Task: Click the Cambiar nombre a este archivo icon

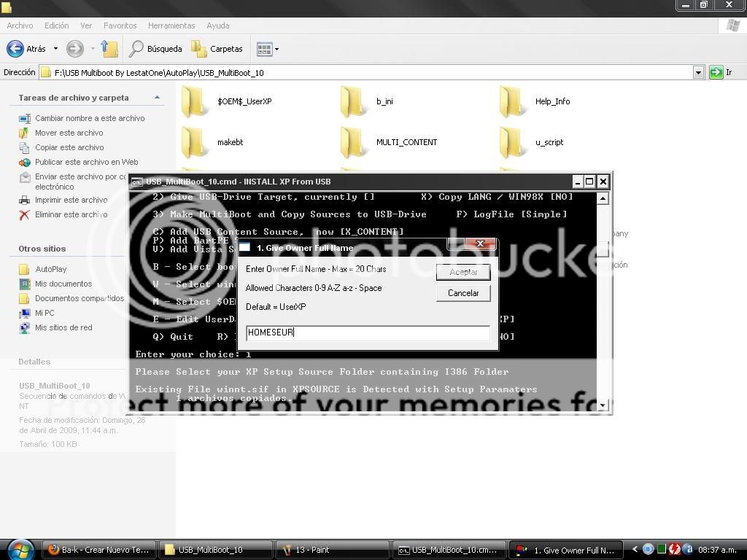Action: pyautogui.click(x=24, y=118)
